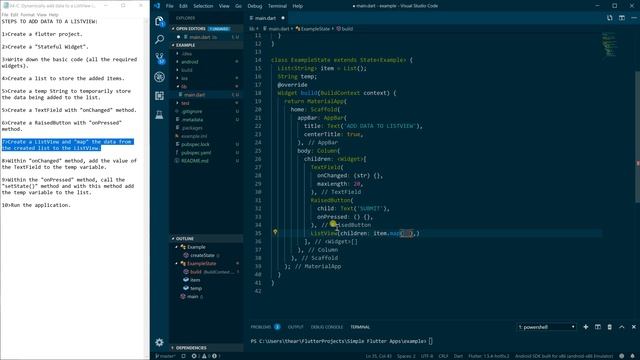Maximize the panel with the up chevron
This screenshot has height=360, width=640.
622,327
